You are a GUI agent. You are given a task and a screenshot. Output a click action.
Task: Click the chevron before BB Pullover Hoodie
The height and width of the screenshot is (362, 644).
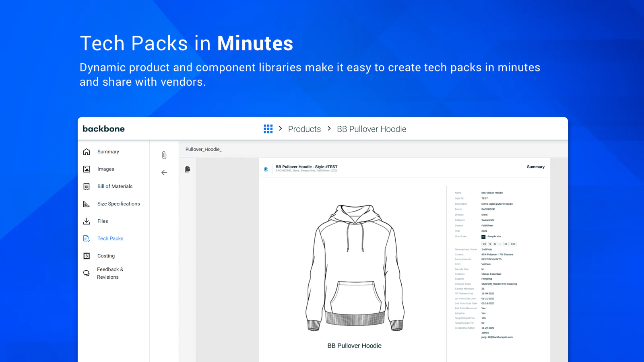[329, 129]
